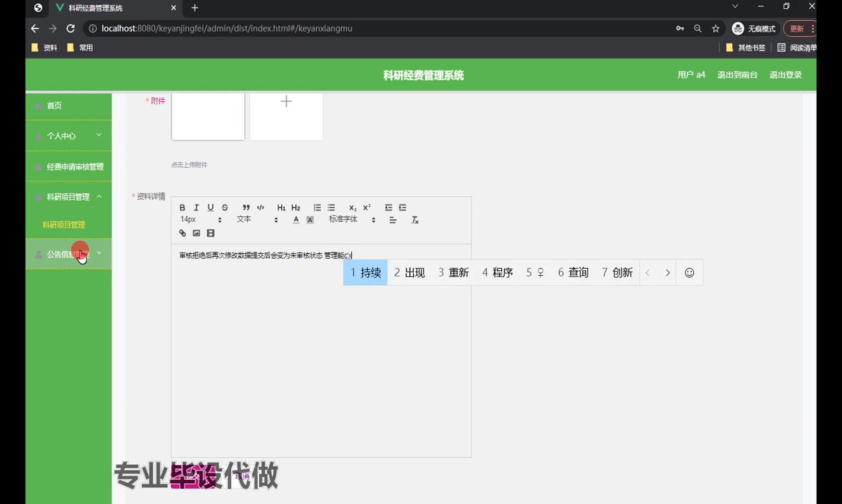Open the browser zoom indicator
Screen dimensions: 842x504
pyautogui.click(x=698, y=28)
